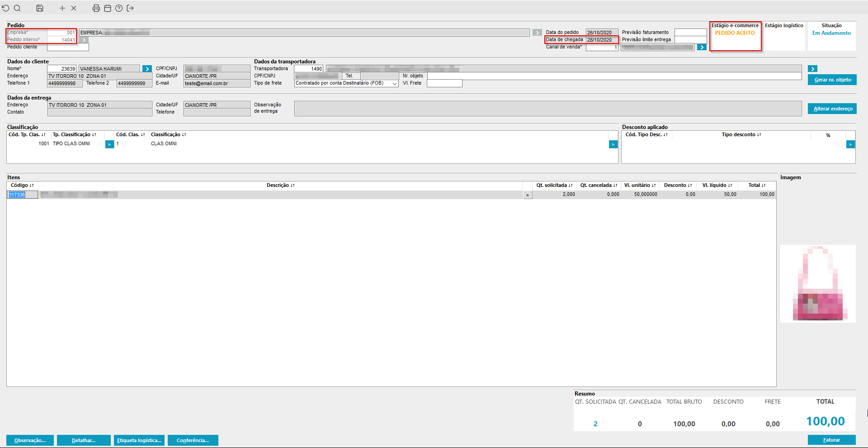Click arrow at end of CLAS OMNI row
The image size is (868, 448).
click(x=613, y=144)
